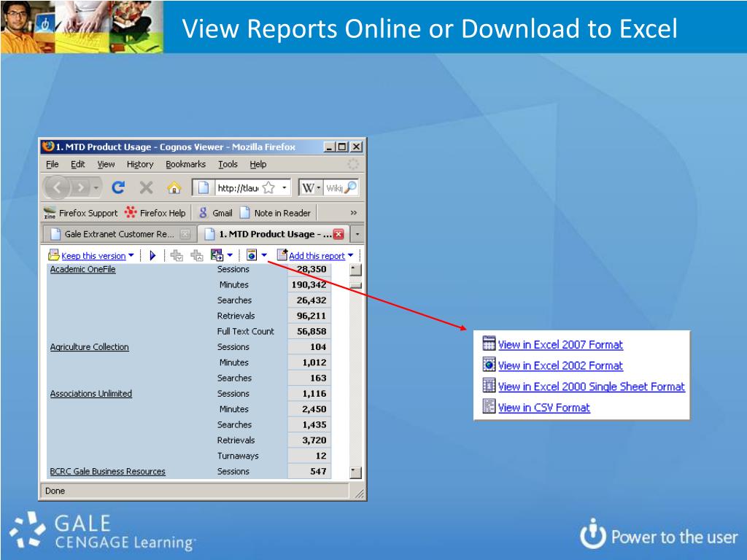Open the View menu

click(x=106, y=164)
